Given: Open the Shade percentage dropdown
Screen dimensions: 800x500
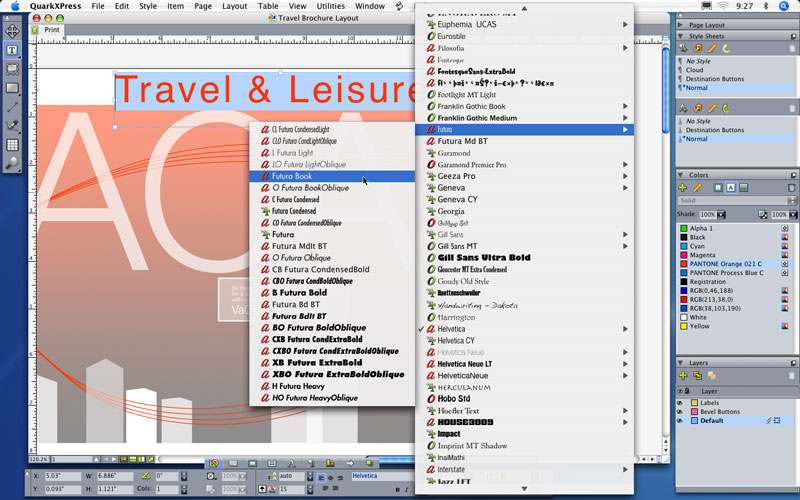Looking at the screenshot, I should 721,214.
